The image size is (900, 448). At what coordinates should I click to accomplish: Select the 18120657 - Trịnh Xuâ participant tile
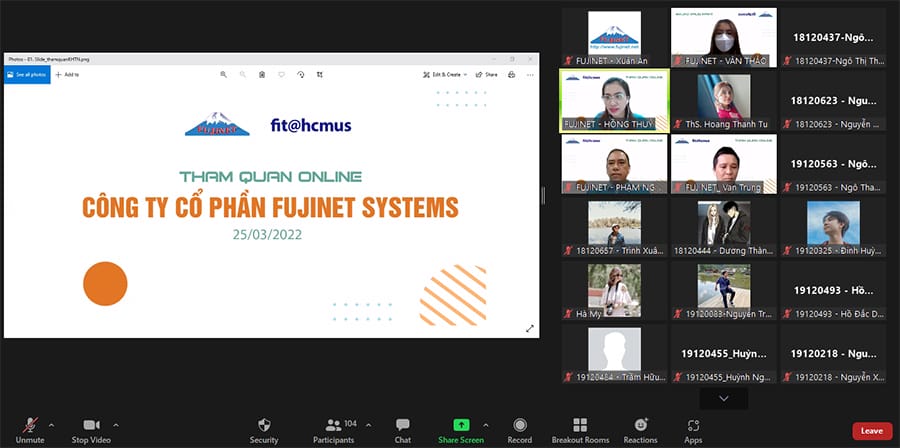(x=614, y=228)
